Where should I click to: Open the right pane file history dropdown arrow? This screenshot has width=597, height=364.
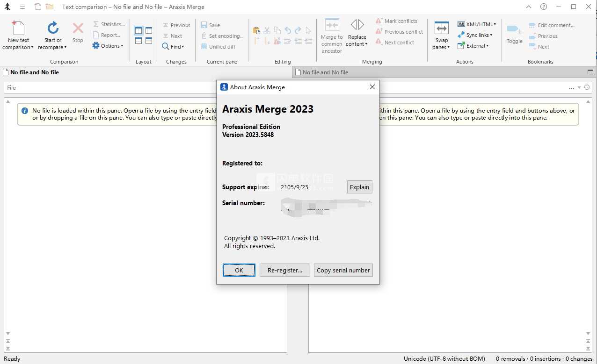(579, 88)
